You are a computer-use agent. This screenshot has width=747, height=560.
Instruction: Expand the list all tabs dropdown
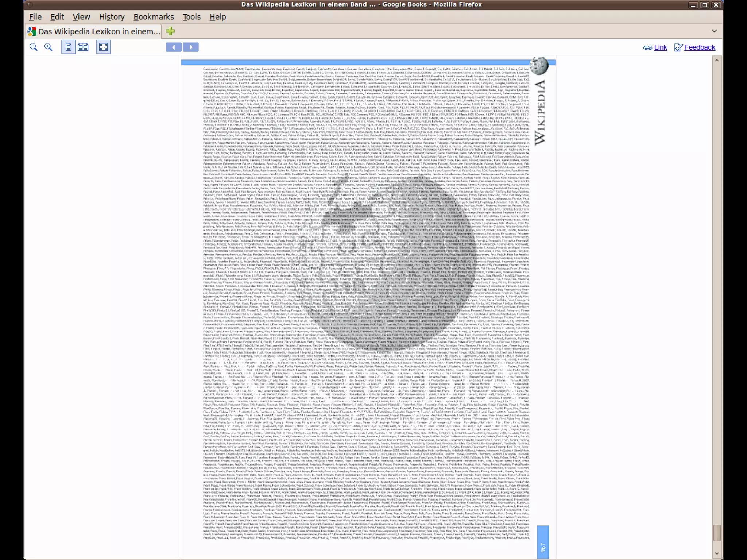tap(714, 31)
